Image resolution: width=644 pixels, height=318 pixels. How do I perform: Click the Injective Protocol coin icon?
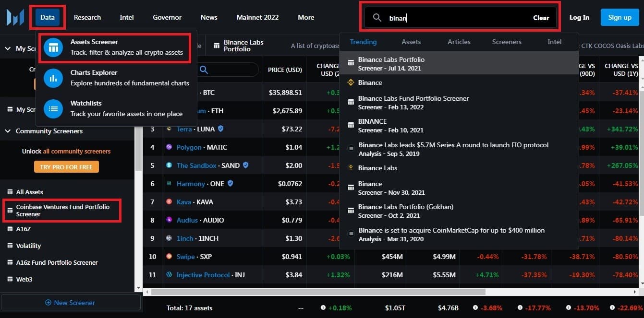point(169,275)
